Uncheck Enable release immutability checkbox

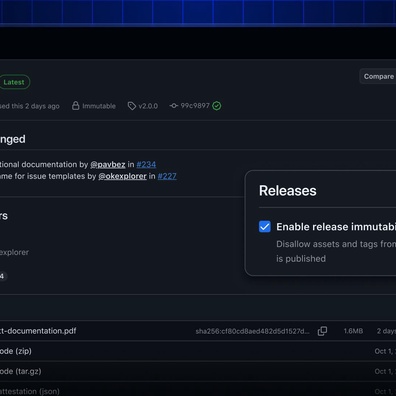(265, 227)
